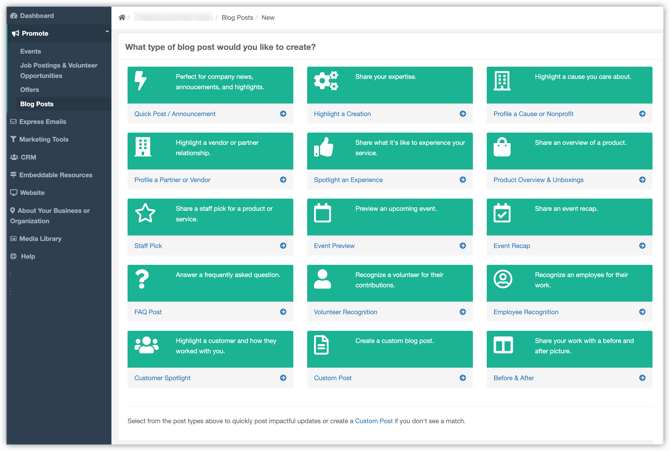Click the lightning bolt Quick Post icon
Screen dimensions: 670x451
141,82
